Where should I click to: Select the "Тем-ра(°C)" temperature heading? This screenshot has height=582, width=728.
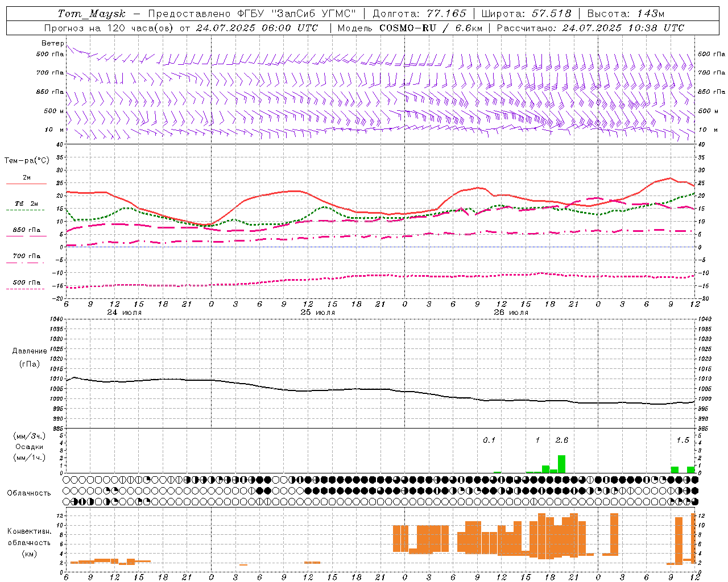click(27, 161)
